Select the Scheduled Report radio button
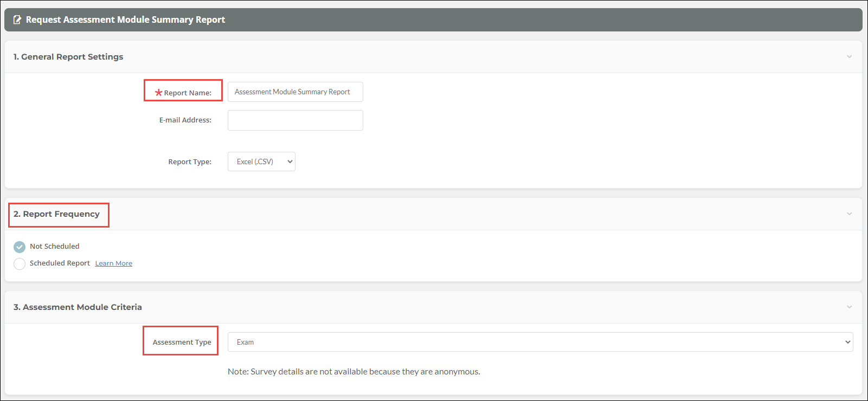 click(x=20, y=264)
